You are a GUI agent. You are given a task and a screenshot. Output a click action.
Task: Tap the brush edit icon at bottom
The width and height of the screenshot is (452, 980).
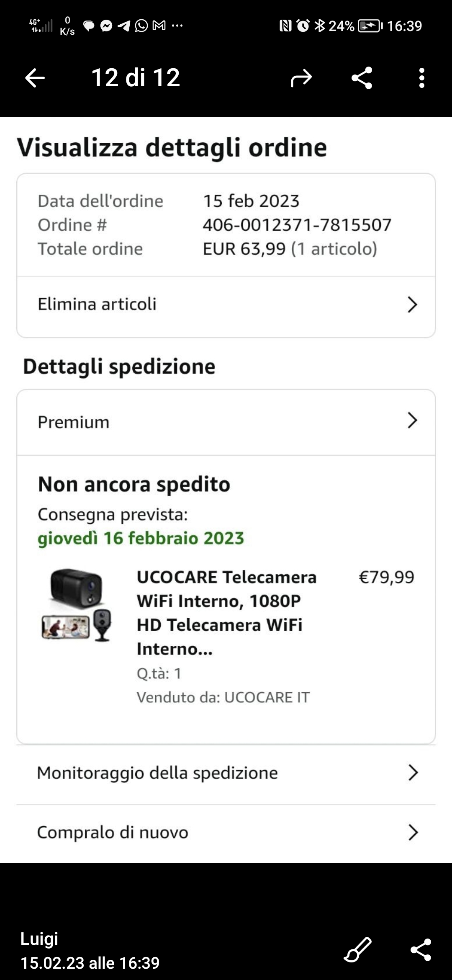[x=357, y=949]
